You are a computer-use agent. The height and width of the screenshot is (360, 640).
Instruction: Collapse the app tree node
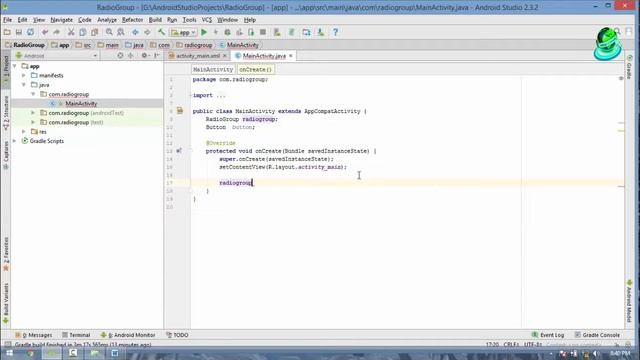15,66
